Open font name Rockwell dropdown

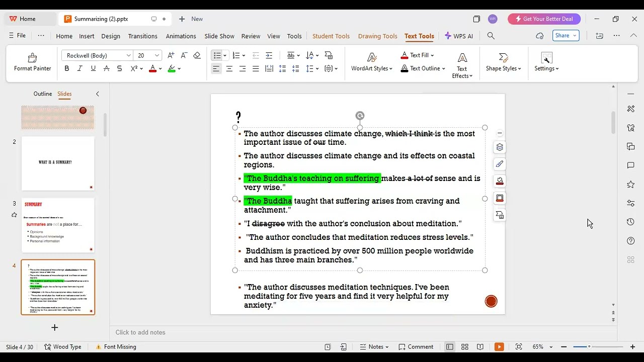(x=128, y=55)
